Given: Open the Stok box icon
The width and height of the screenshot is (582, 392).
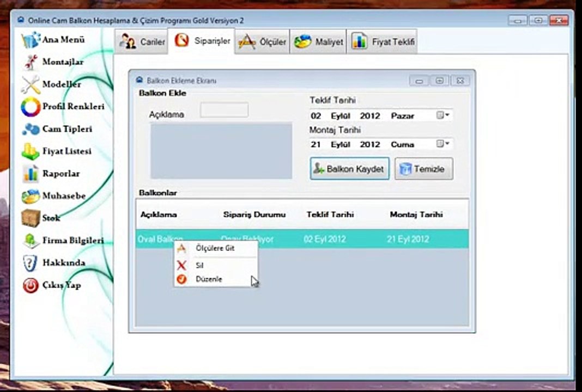Looking at the screenshot, I should [x=31, y=218].
